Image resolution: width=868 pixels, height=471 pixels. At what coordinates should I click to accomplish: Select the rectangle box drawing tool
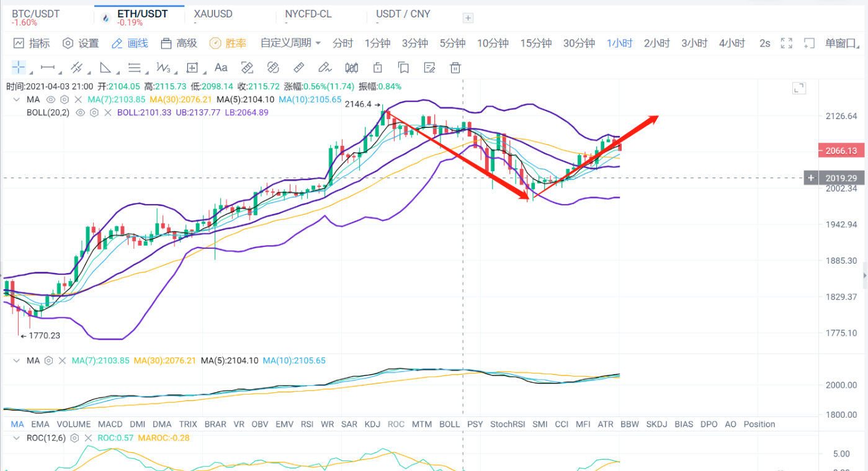point(192,68)
